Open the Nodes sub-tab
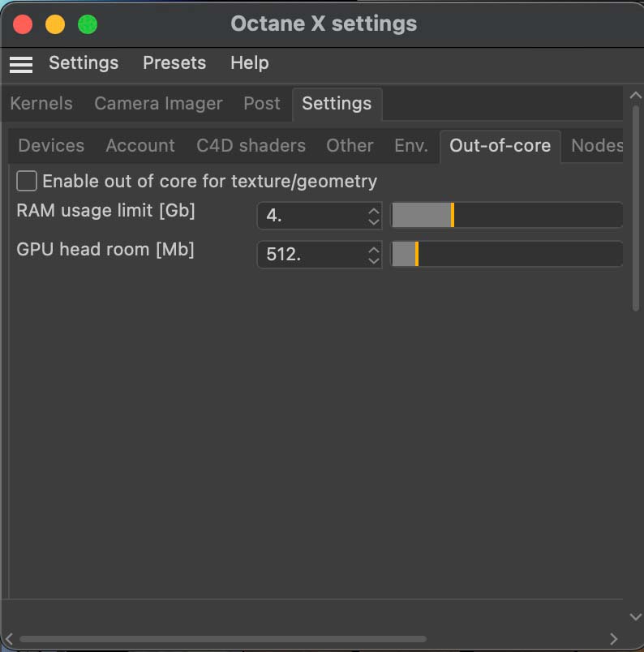 (x=597, y=145)
